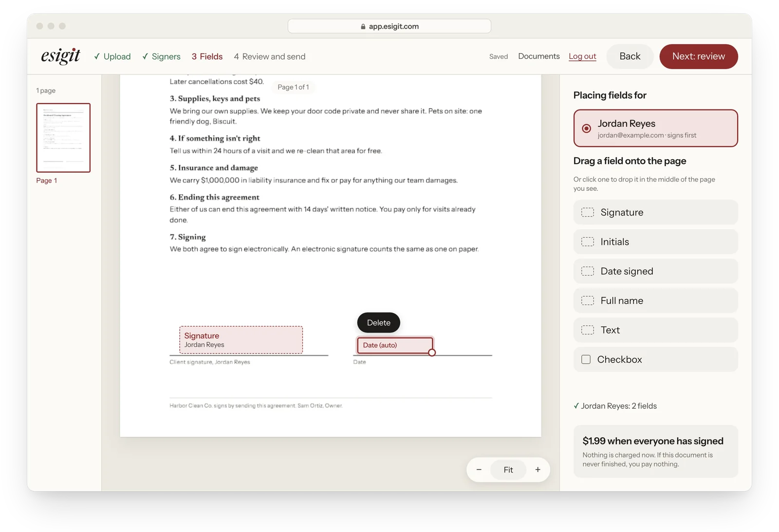Click the 'Saved' status text

pyautogui.click(x=499, y=56)
